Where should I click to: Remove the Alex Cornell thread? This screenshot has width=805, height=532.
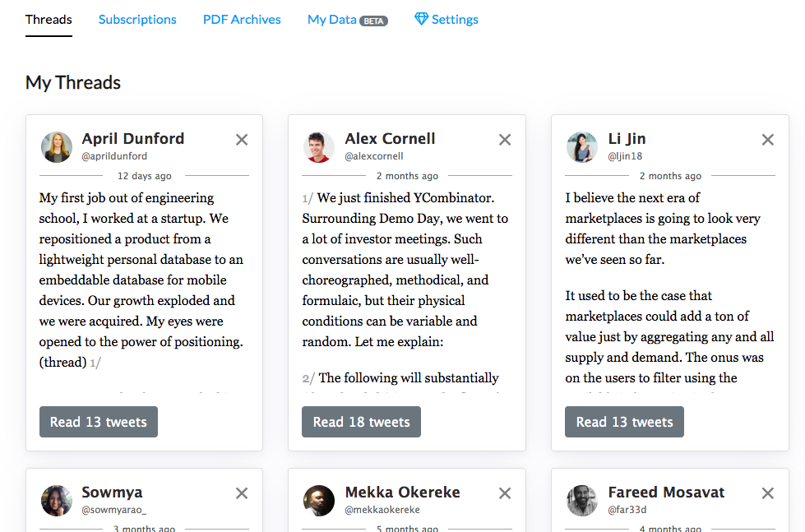click(x=504, y=140)
